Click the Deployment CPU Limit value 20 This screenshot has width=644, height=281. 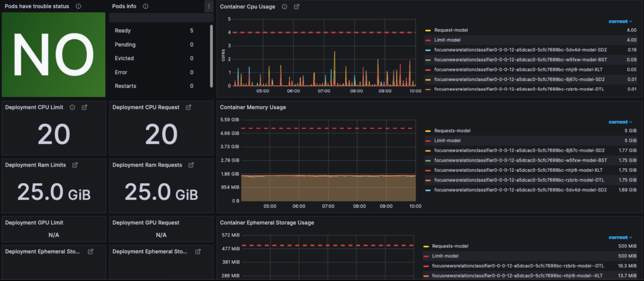[x=54, y=134]
